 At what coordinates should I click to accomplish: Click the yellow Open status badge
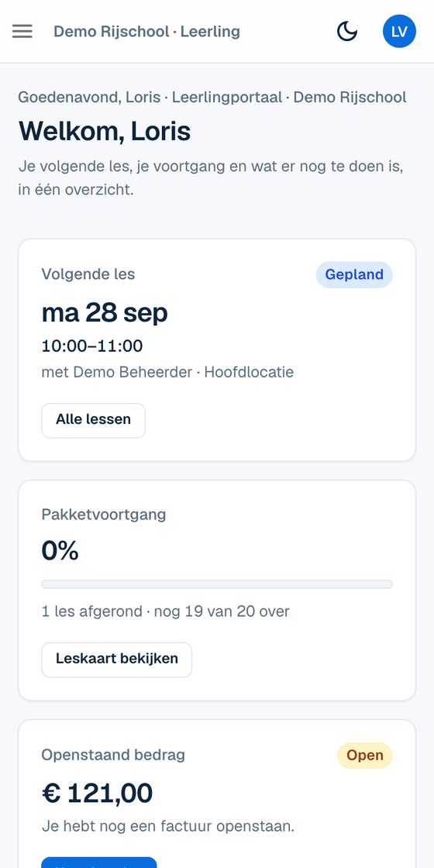(365, 756)
